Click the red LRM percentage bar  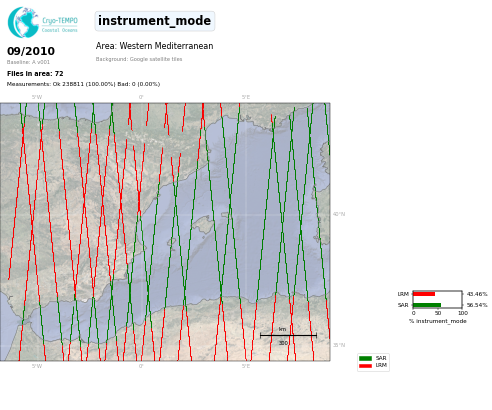424,294
